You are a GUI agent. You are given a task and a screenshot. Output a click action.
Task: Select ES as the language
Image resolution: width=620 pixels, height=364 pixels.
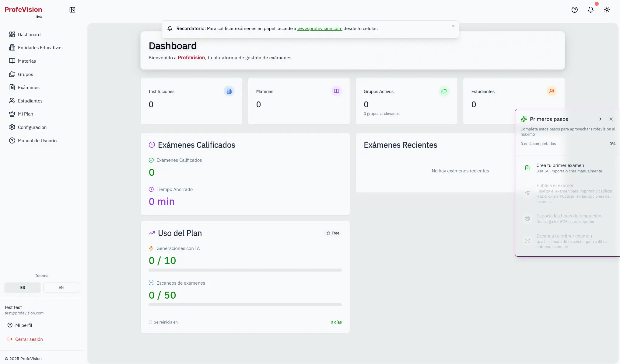tap(22, 287)
